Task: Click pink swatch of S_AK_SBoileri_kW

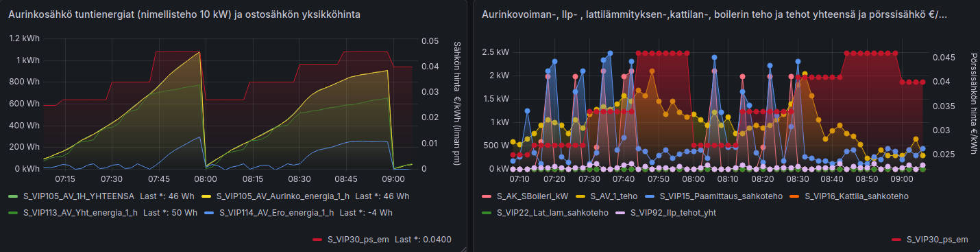Action: pos(487,196)
